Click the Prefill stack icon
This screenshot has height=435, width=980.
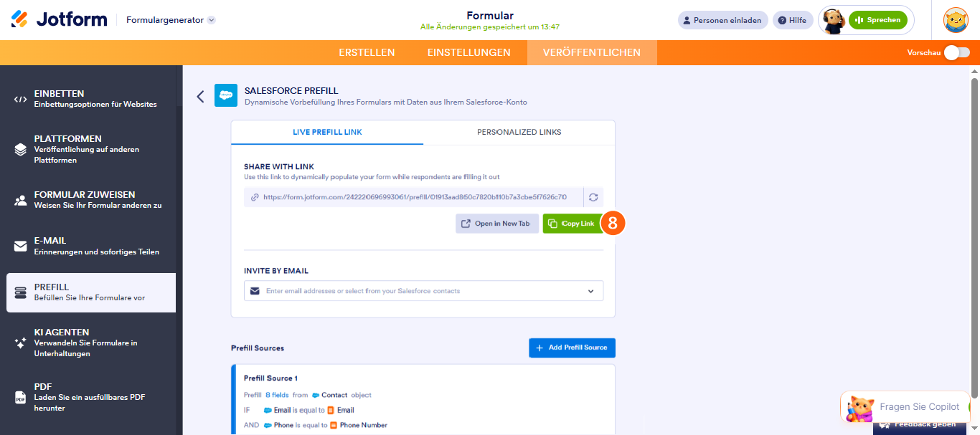tap(20, 292)
